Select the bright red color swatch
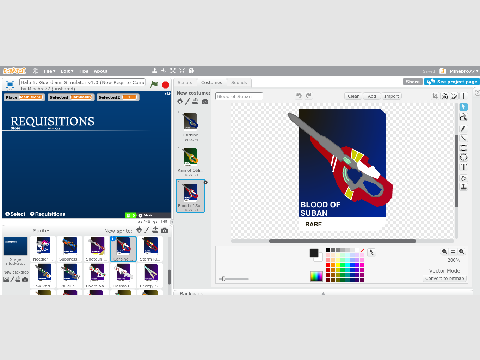 click(328, 265)
